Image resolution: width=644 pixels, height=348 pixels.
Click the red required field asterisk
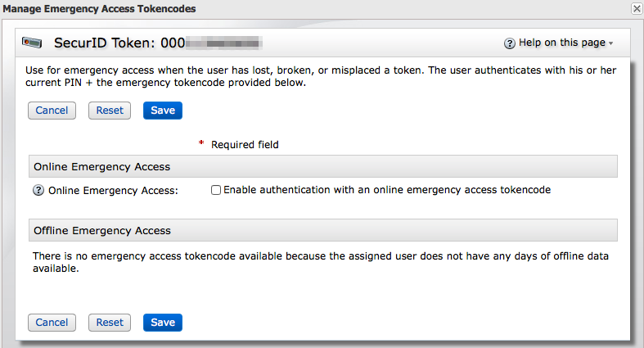pos(201,143)
